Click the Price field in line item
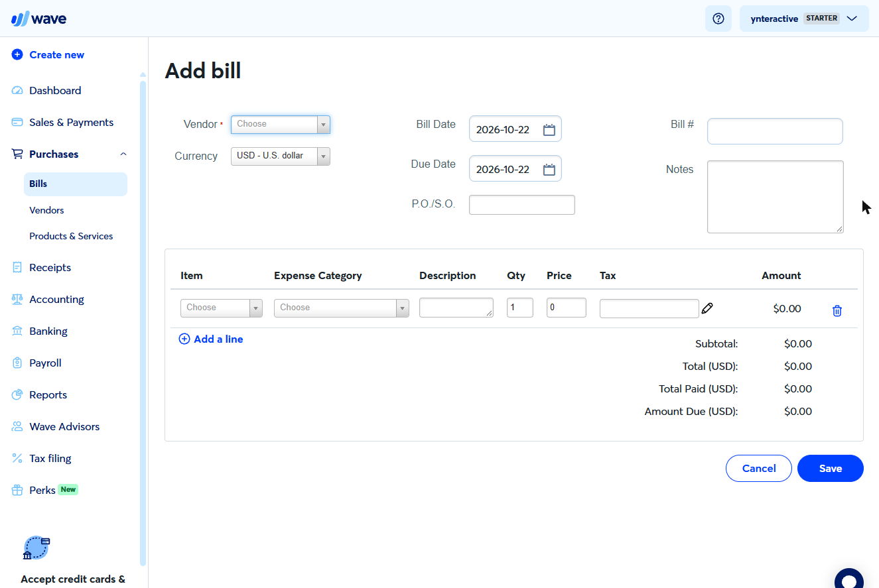 click(567, 308)
